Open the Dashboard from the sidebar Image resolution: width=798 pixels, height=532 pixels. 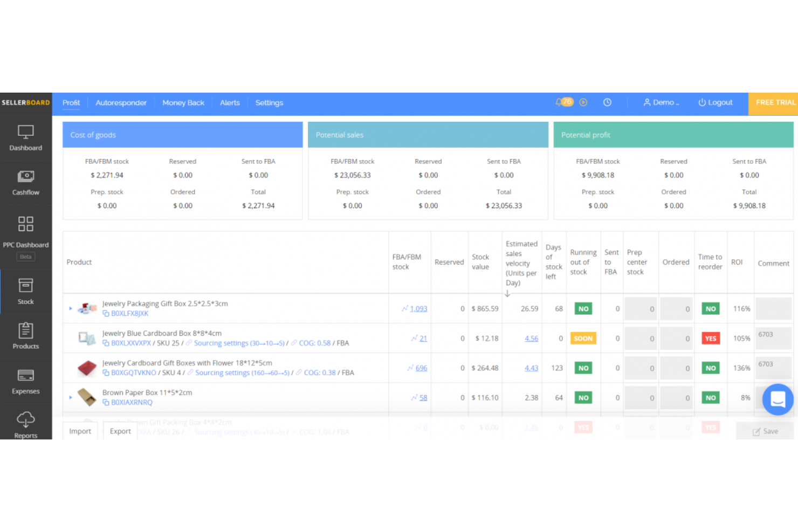point(25,137)
